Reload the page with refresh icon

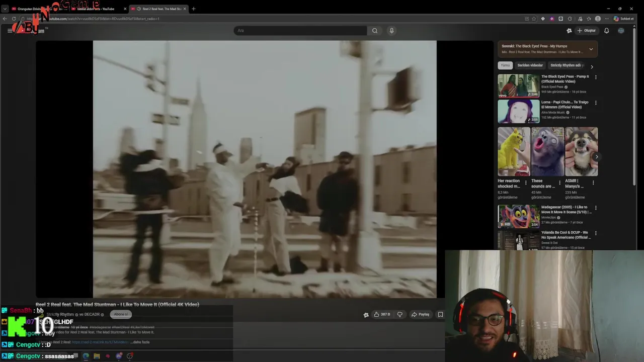(14, 19)
